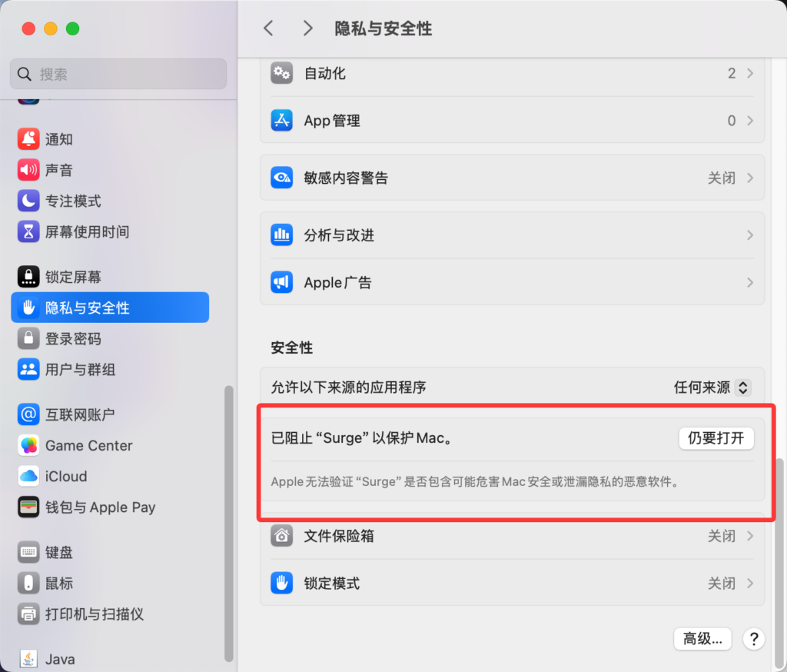Click the Game Center colorful icon
Viewport: 787px width, 672px height.
[x=28, y=445]
